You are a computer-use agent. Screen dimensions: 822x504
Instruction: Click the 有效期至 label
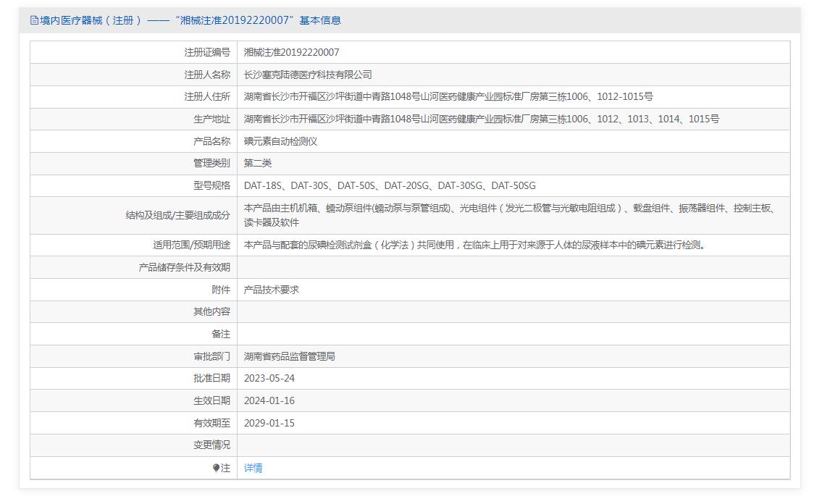(x=211, y=424)
